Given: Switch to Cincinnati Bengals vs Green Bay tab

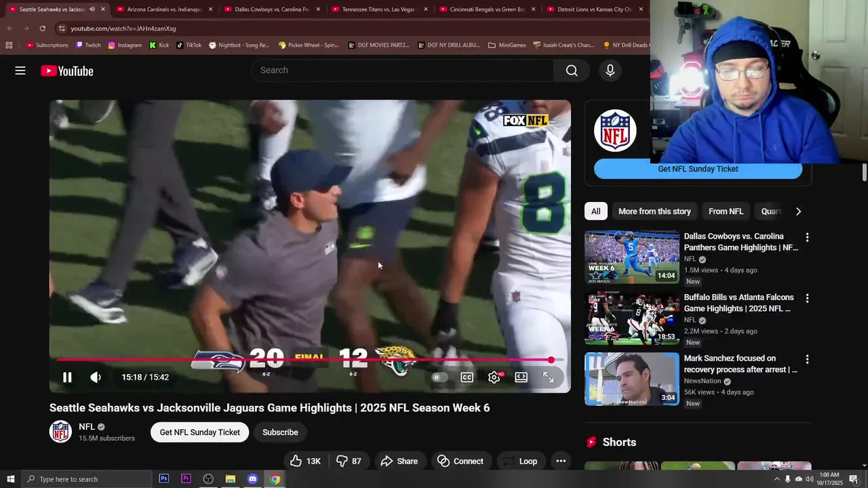Looking at the screenshot, I should click(487, 9).
